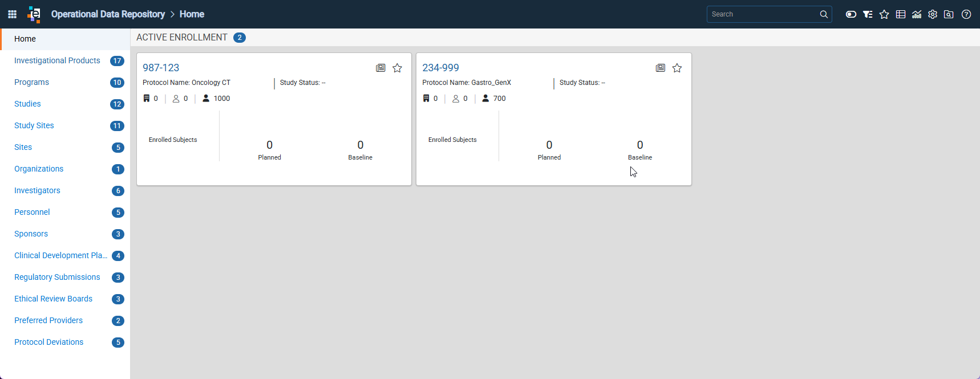
Task: Click Clinical Development Plans badge 4
Action: (118, 256)
